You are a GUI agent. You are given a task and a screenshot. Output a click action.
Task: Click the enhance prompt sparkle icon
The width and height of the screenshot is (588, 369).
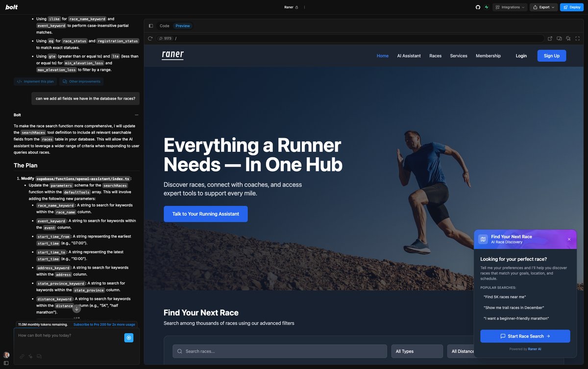pos(30,356)
